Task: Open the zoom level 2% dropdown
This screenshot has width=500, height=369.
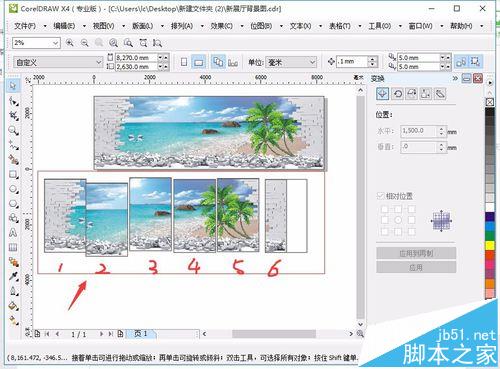Action: [x=55, y=43]
